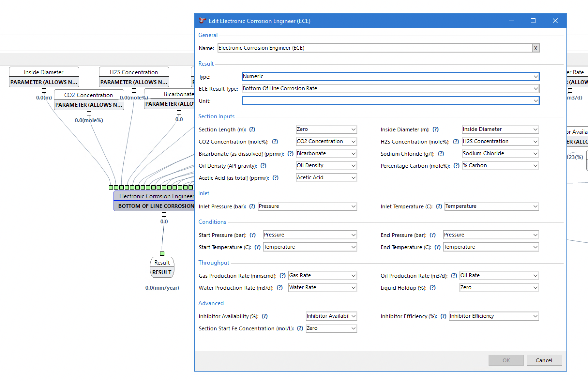Screen dimensions: 588x381
Task: Open help for Start Temperature
Action: (x=257, y=247)
